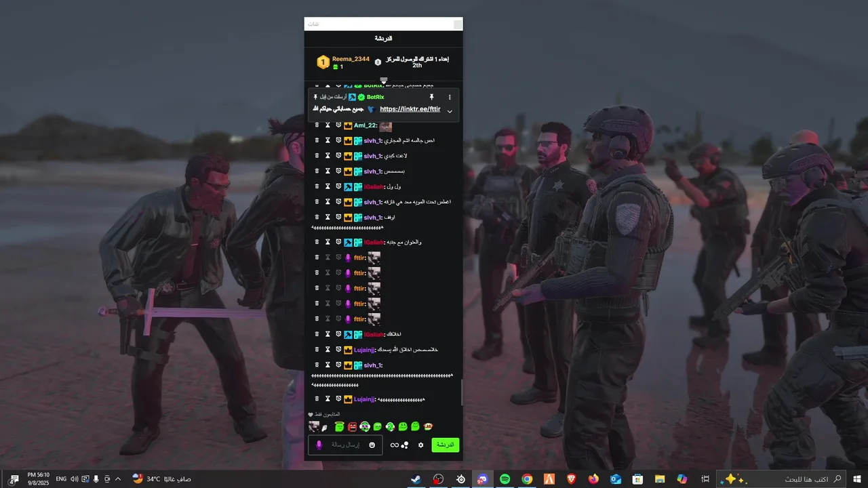
Task: Click the green 'الدردشة' send button
Action: (446, 445)
